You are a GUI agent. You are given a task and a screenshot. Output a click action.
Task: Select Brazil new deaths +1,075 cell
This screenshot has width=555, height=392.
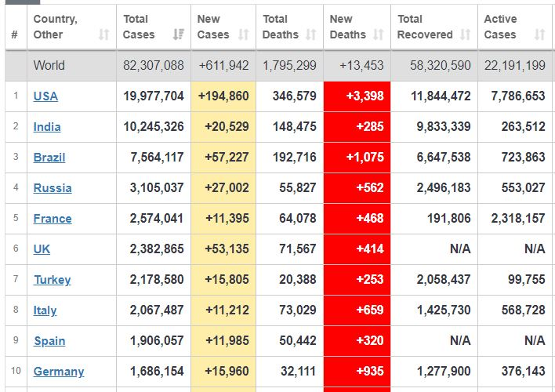pyautogui.click(x=357, y=158)
